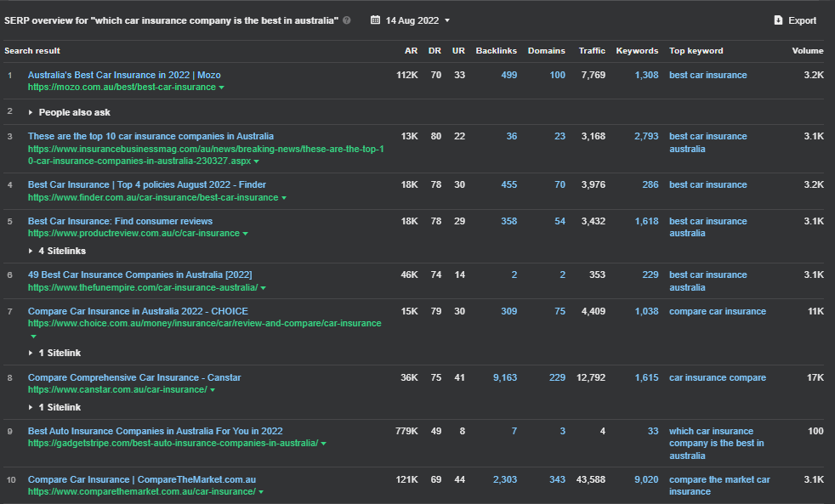Open Compare Car Insurance | CompareTheMarket.com.au title
The image size is (835, 504).
(x=142, y=479)
